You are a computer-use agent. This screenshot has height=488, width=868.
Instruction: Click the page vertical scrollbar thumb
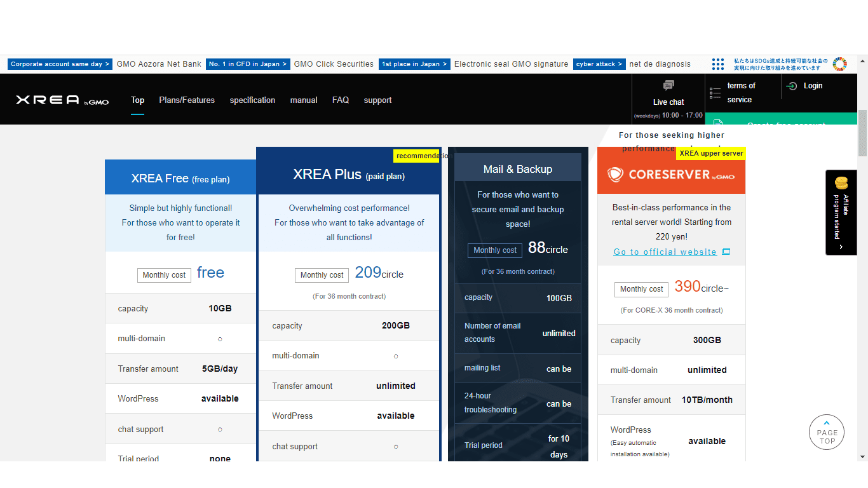pyautogui.click(x=862, y=133)
